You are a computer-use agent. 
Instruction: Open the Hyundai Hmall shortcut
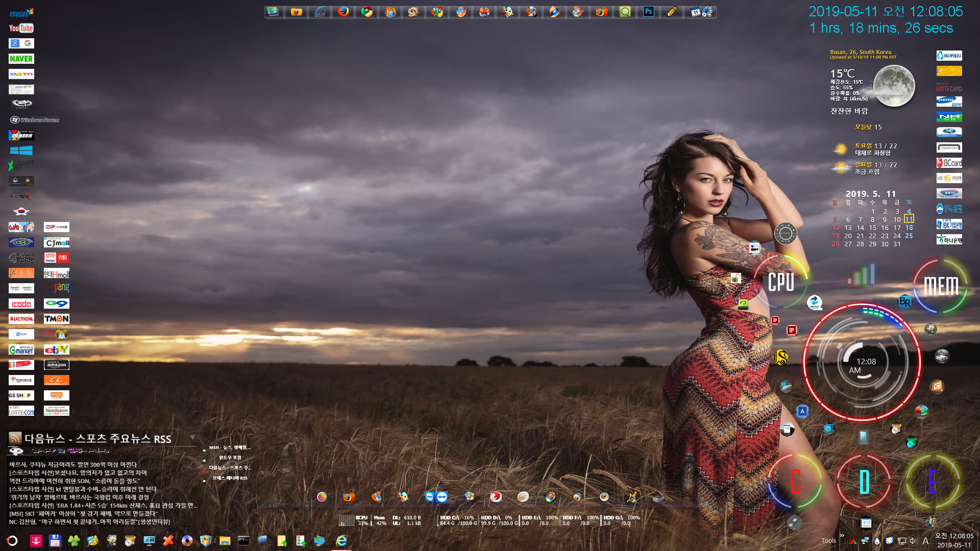click(57, 273)
